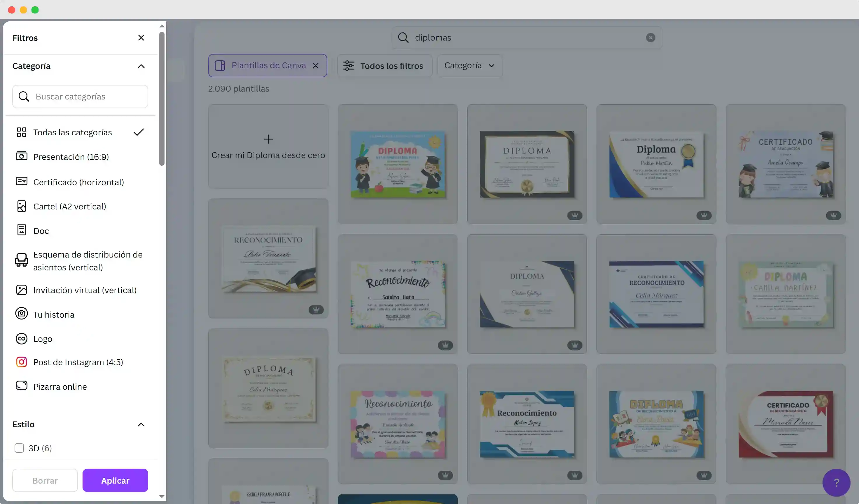Click the 2.090 plantillas count text
Screen dimensions: 859x504
[x=239, y=89]
